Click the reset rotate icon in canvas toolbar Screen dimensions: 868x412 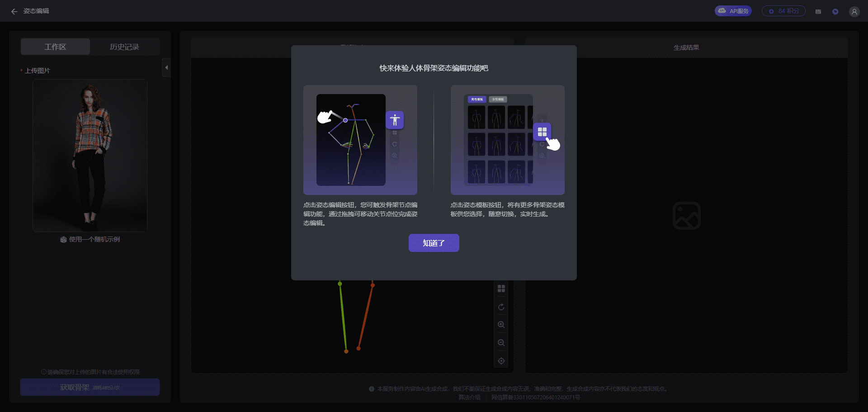(x=501, y=307)
